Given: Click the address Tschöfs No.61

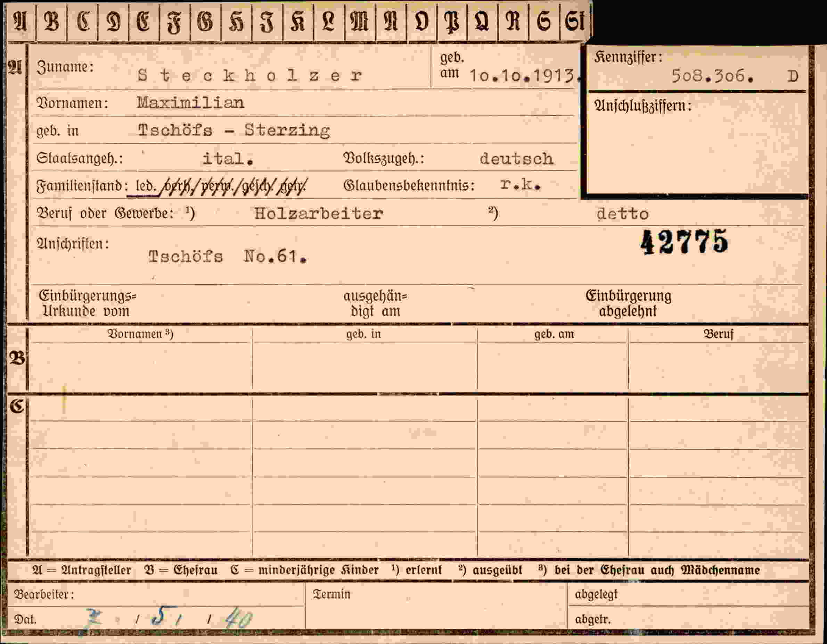Looking at the screenshot, I should pyautogui.click(x=228, y=257).
